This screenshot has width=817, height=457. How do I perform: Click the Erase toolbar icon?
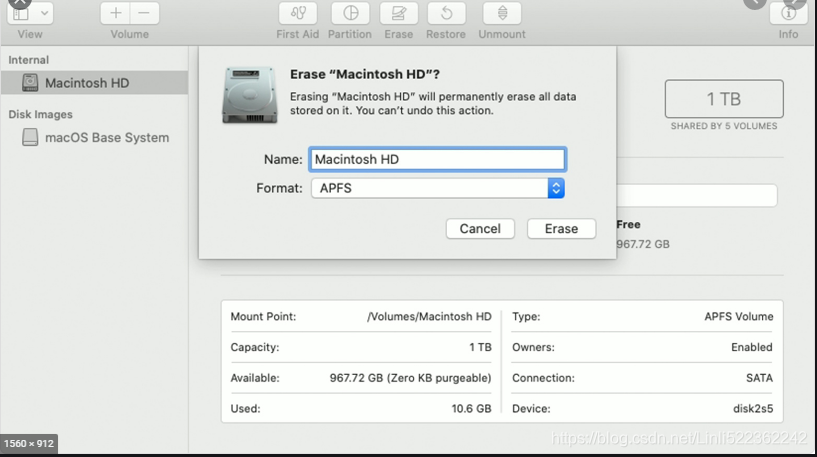(399, 13)
